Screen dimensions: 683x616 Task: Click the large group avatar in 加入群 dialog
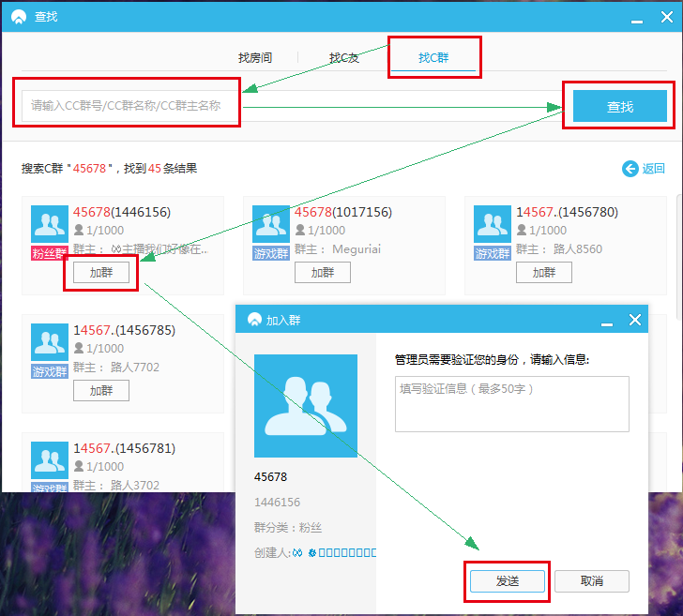pyautogui.click(x=306, y=406)
